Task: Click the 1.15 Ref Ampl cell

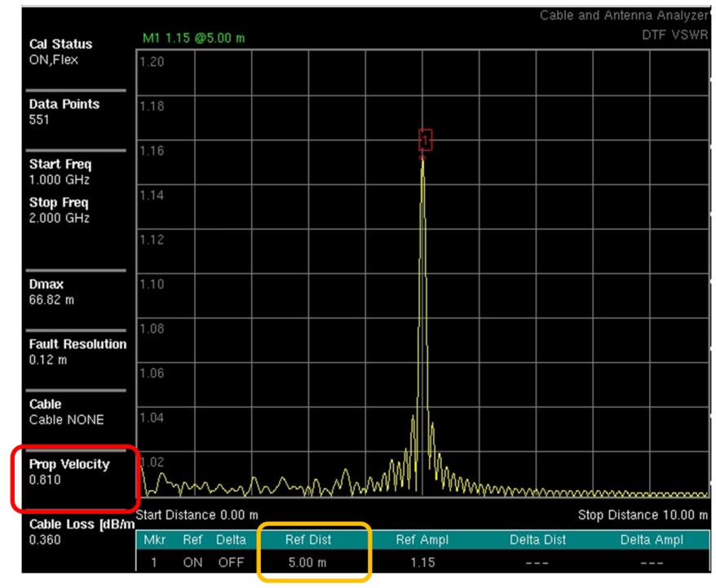Action: tap(422, 563)
